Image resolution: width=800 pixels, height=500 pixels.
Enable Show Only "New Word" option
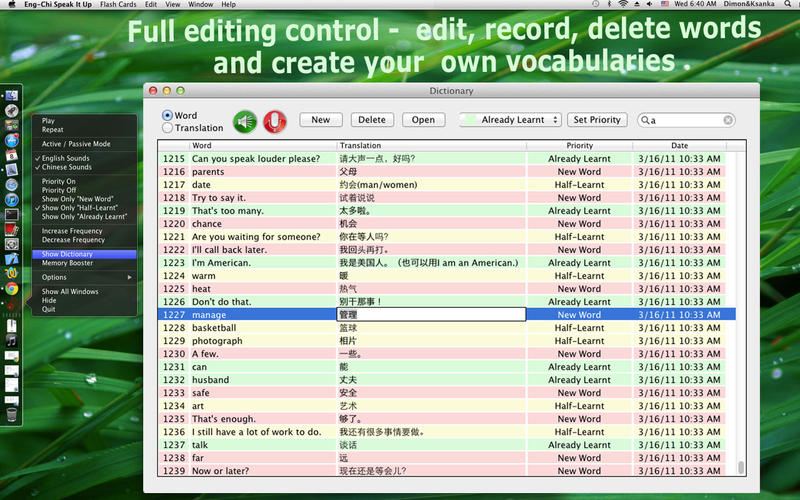[78, 199]
